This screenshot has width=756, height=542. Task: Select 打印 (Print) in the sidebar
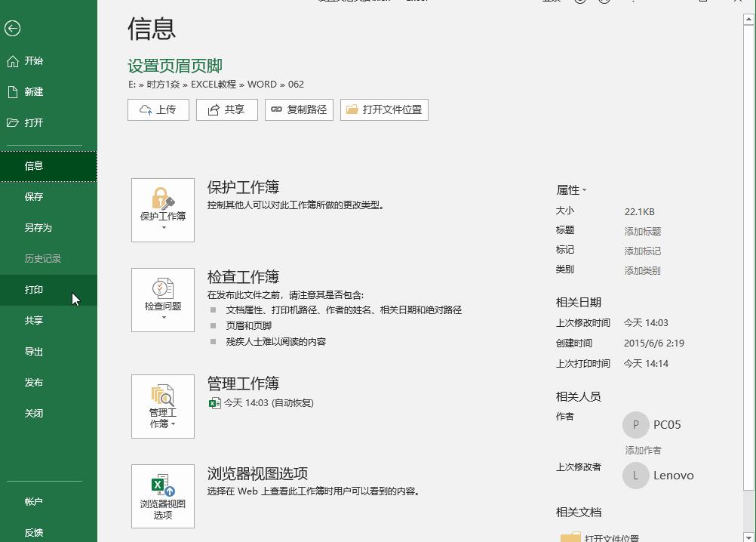coord(33,289)
